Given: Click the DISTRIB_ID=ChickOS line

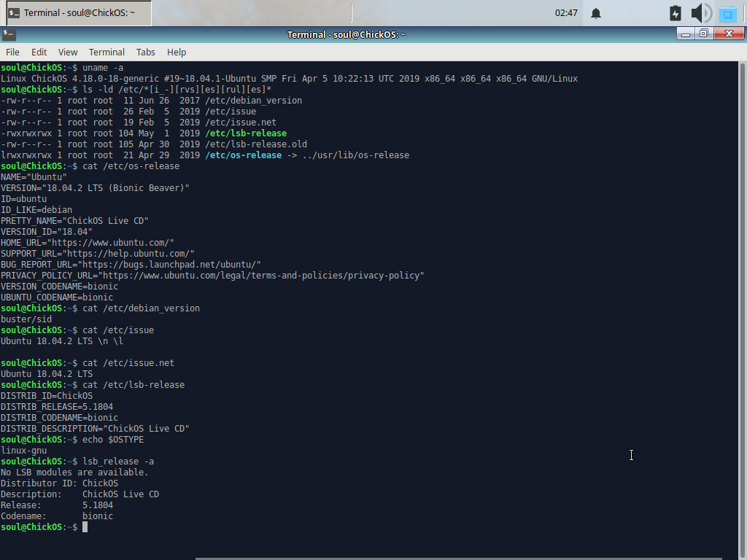Looking at the screenshot, I should (x=47, y=396).
